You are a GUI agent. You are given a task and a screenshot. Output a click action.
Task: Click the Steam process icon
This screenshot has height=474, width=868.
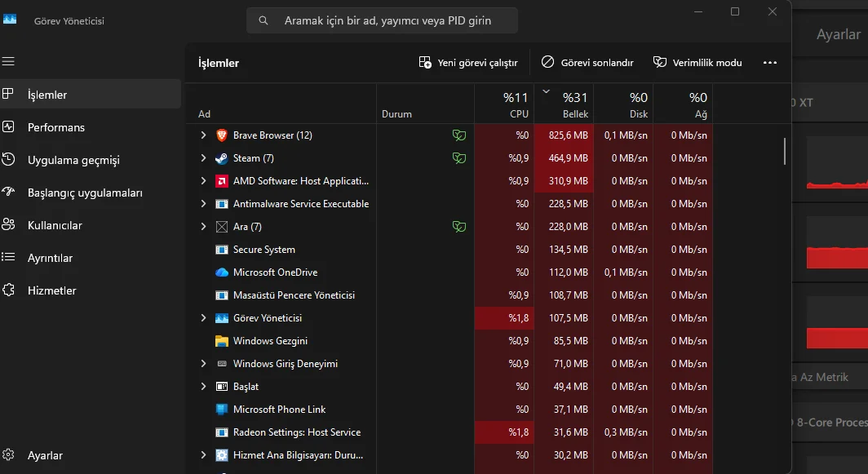(x=222, y=158)
